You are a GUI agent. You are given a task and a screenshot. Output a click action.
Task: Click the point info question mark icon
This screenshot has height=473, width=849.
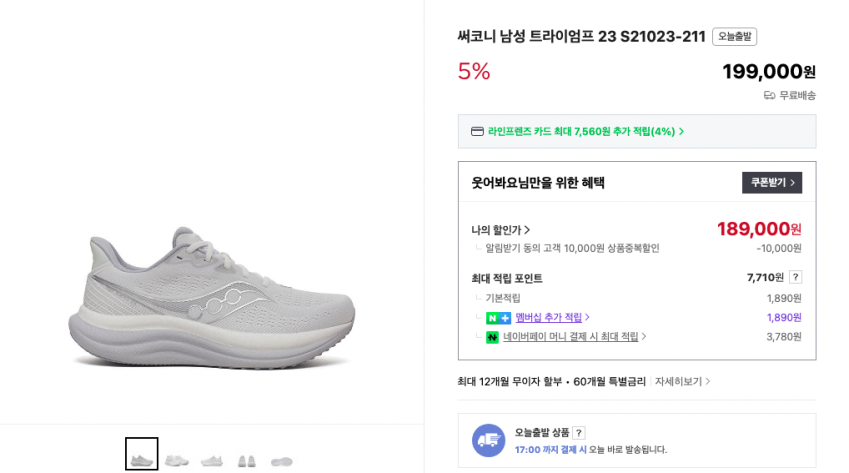tap(795, 277)
